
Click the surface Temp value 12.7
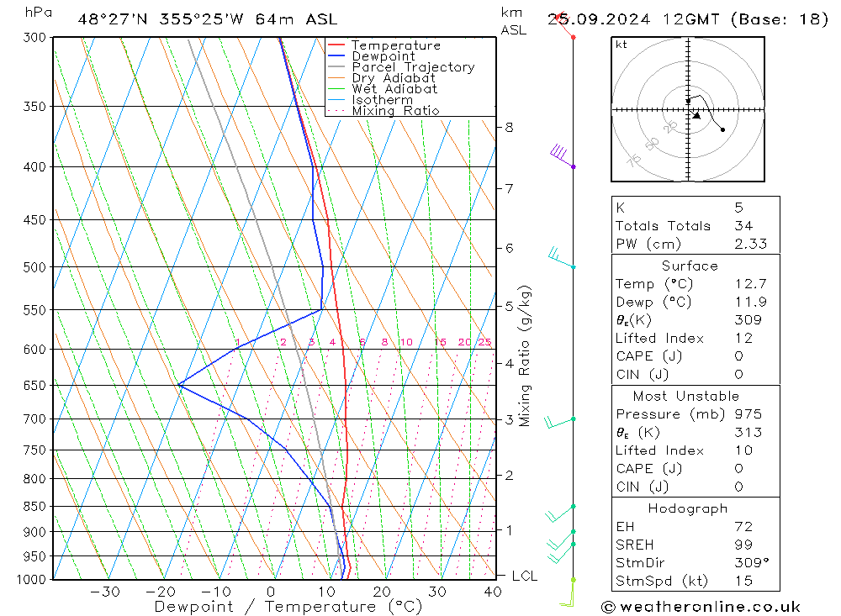[x=751, y=283]
